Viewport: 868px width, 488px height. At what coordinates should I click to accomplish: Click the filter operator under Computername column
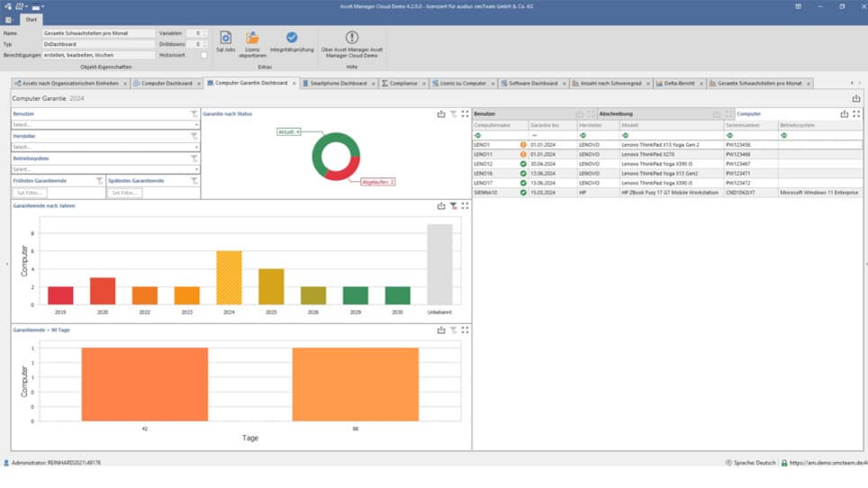point(478,136)
